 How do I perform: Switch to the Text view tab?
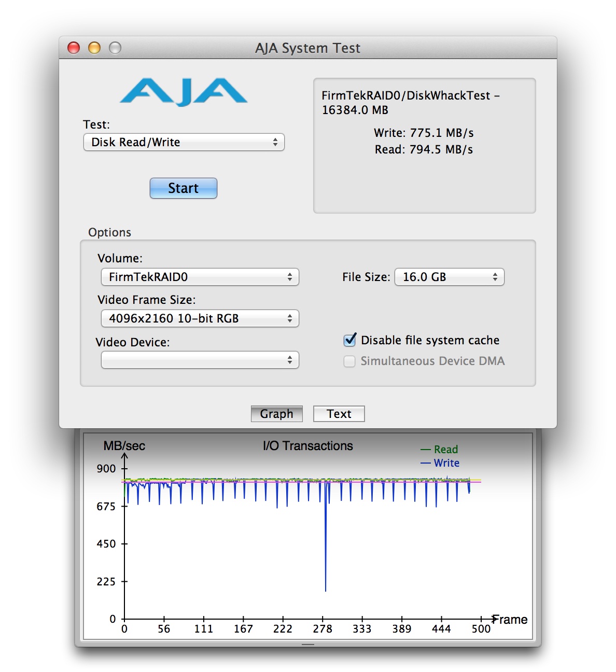click(339, 414)
